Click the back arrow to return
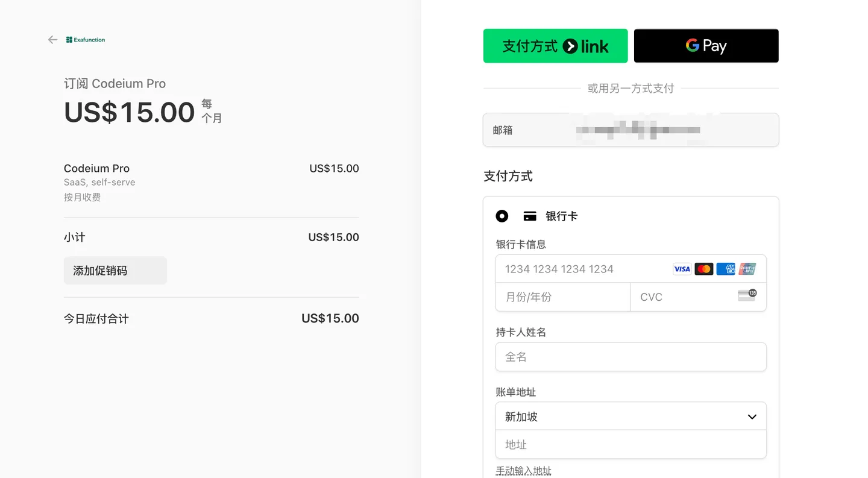 tap(52, 39)
